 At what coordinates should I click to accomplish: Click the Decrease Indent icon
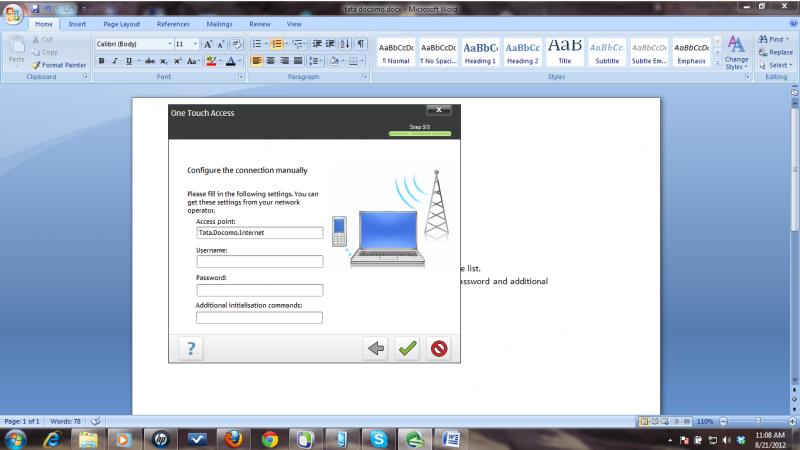[x=317, y=44]
